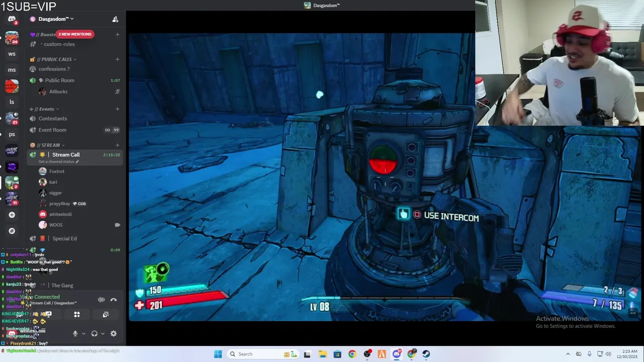The image size is (644, 362).
Task: Switch to the "ws" server
Action: pyautogui.click(x=12, y=54)
